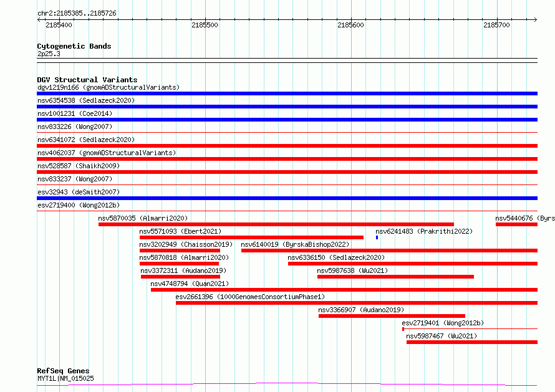
Task: Open nsv5571093 (Ebert2021) variant
Action: point(180,231)
